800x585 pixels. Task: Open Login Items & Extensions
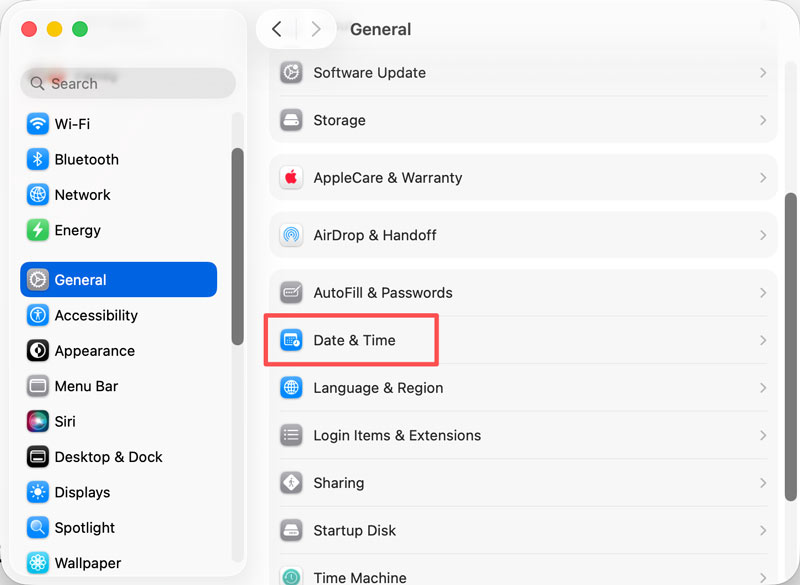(524, 435)
